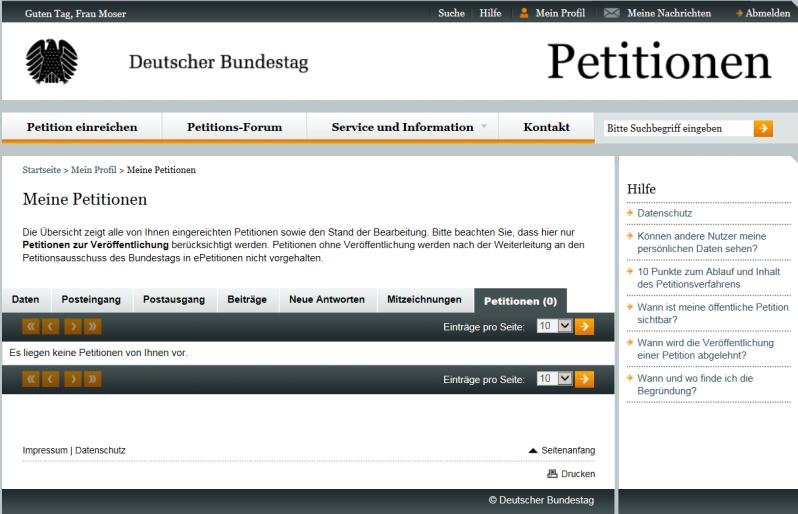Open 'Können andere Nutzer meine persönlichen Daten sehen?'
Viewport: 798px width, 514px height.
[x=701, y=242]
